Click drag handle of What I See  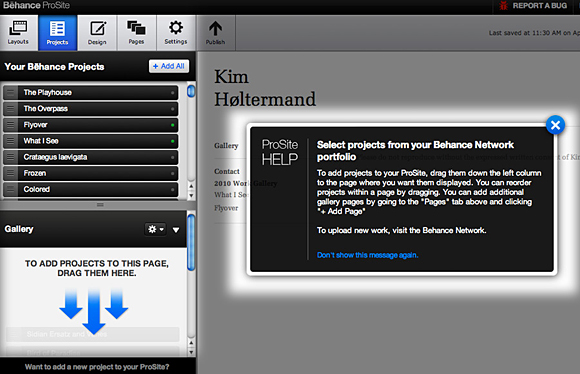tap(10, 141)
